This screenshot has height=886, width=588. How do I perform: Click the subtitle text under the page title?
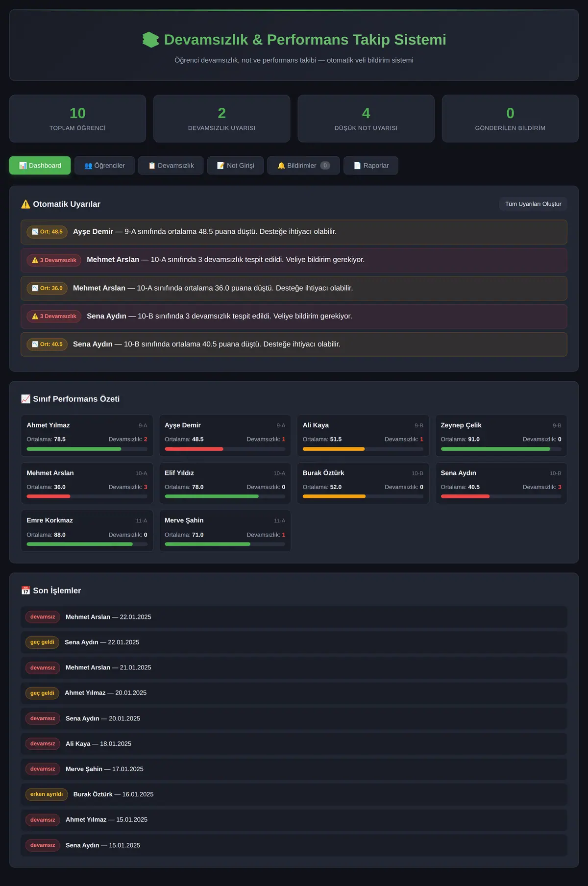294,60
